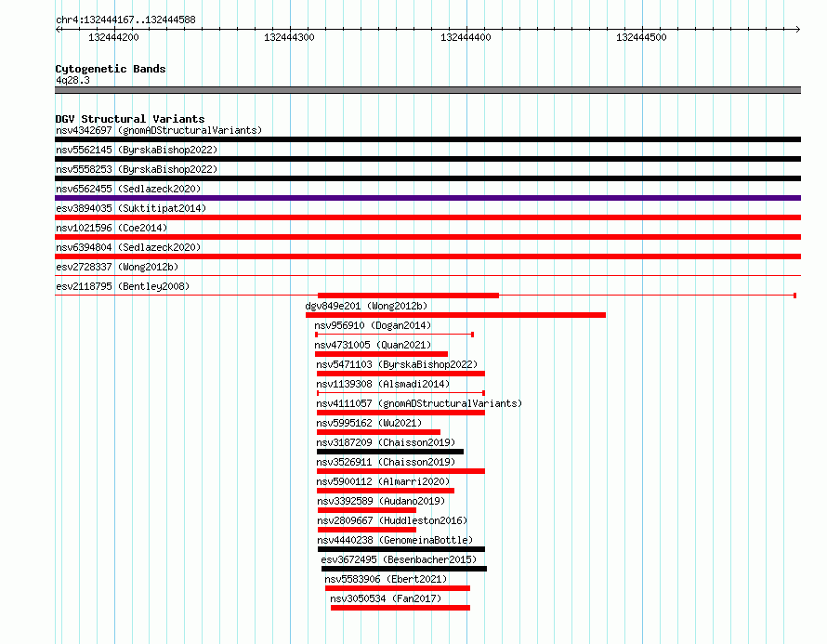Click the red bar under nsv5900112
Screen dimensions: 827x644
tap(386, 491)
